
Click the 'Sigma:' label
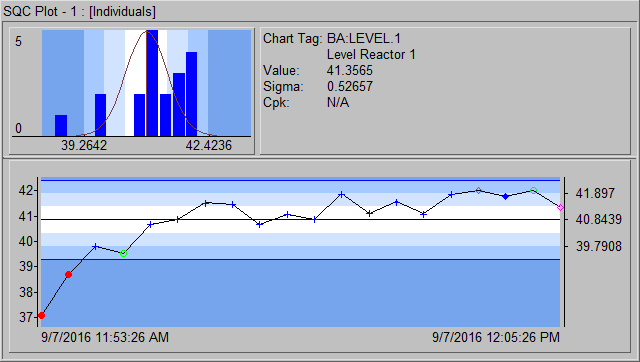click(283, 87)
